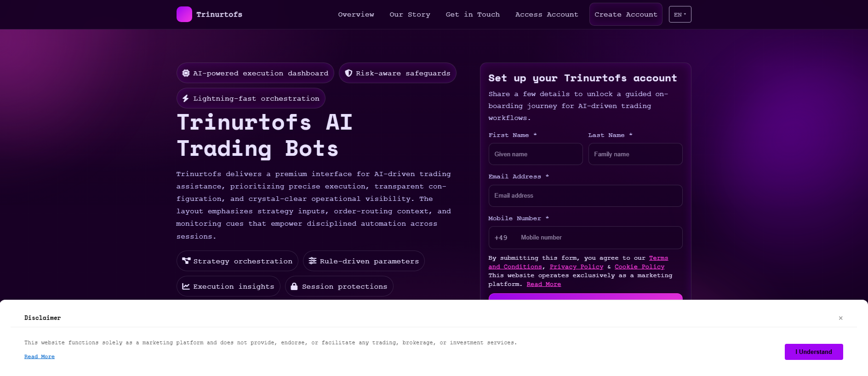Click the Trinurtofs brand name in header

pos(219,14)
